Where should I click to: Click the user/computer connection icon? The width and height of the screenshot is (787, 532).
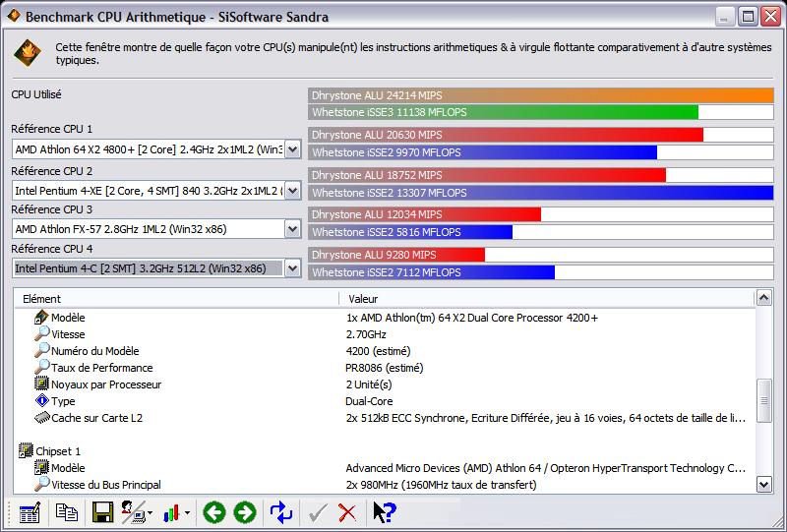(134, 512)
